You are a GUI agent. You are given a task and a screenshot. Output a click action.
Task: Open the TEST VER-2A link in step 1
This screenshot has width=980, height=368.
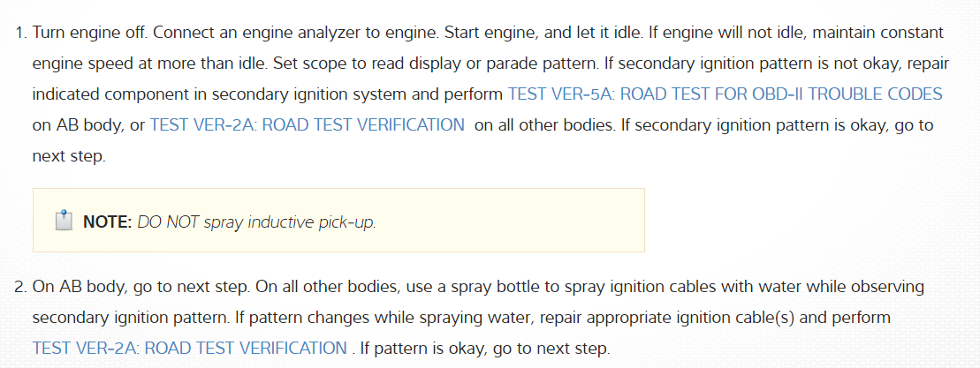[x=308, y=125]
